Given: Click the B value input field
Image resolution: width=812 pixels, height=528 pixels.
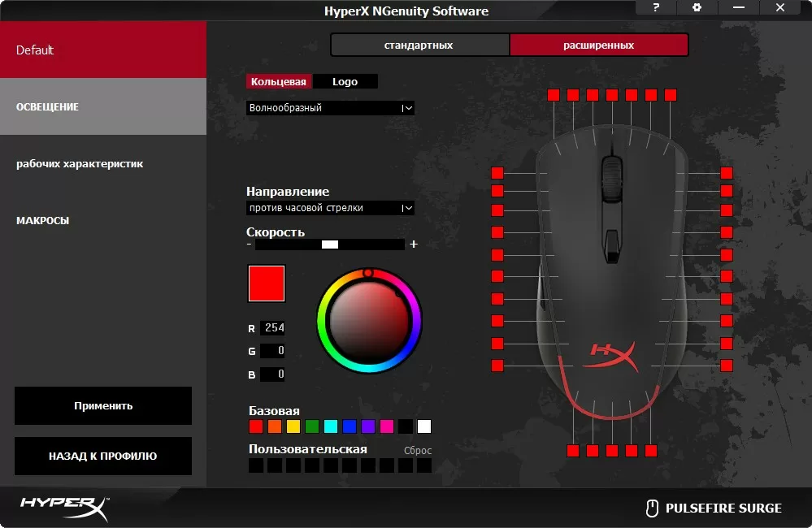Looking at the screenshot, I should [272, 374].
